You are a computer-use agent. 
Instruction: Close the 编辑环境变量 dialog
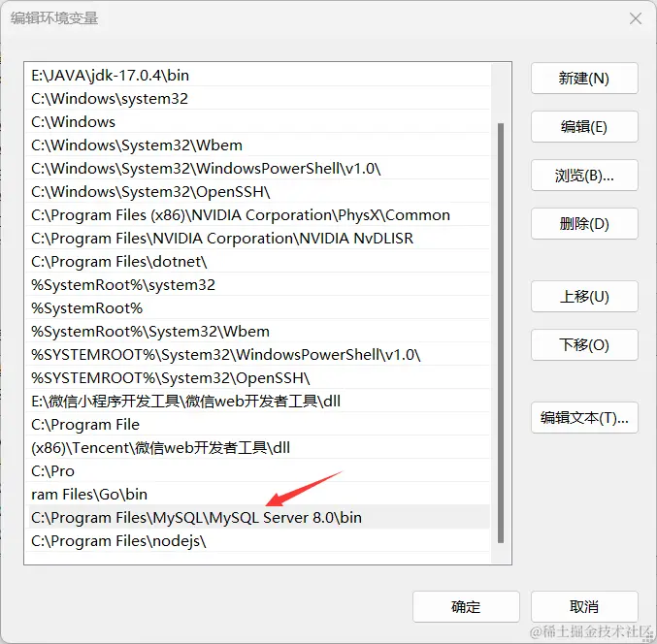[x=636, y=18]
